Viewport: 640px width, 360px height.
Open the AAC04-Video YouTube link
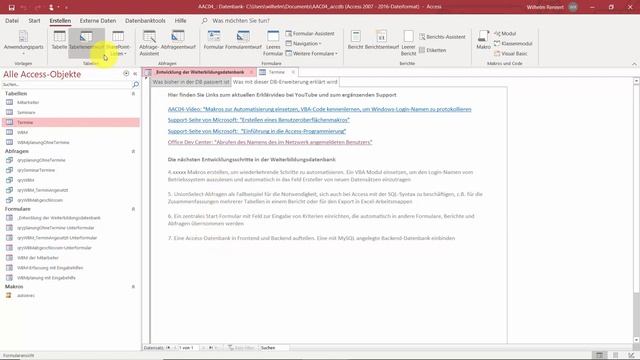pos(320,109)
